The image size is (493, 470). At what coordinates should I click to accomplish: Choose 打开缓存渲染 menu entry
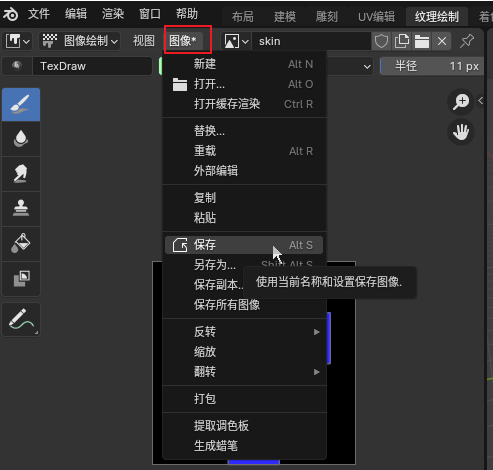pyautogui.click(x=244, y=104)
